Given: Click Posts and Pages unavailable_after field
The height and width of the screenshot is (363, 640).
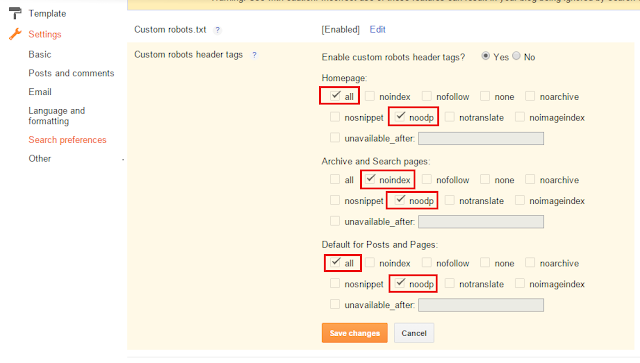Looking at the screenshot, I should click(x=481, y=305).
